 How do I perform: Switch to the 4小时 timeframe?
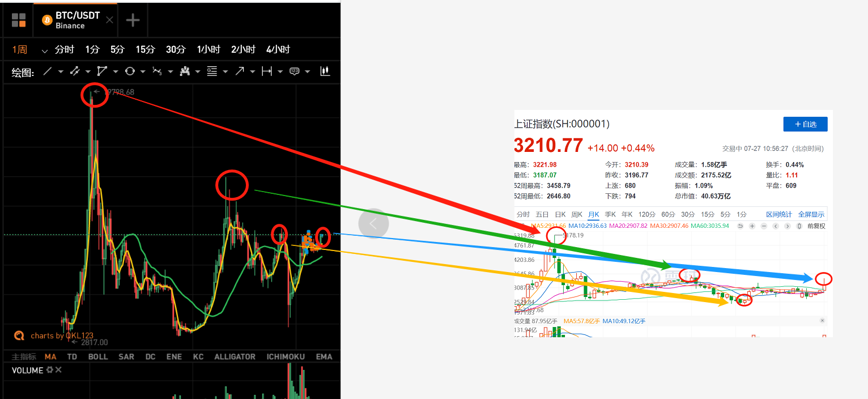[278, 49]
